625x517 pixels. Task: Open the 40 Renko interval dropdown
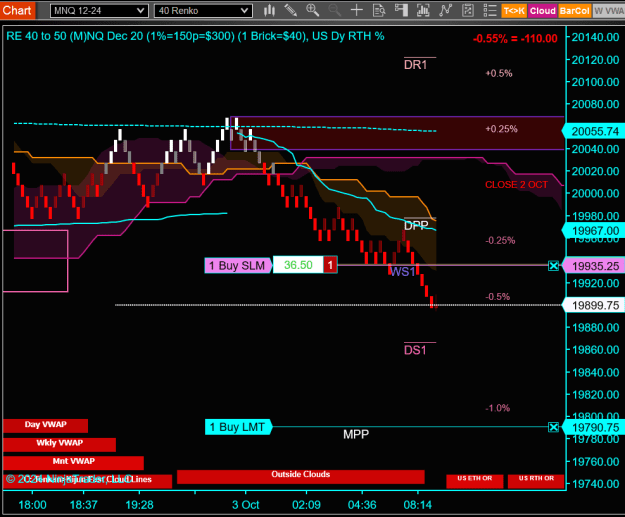click(203, 11)
